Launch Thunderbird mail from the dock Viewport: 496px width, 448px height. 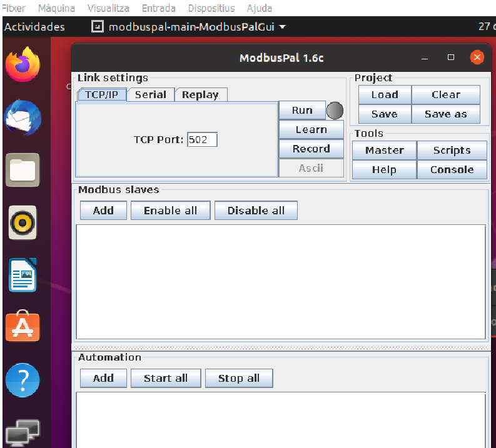point(23,117)
